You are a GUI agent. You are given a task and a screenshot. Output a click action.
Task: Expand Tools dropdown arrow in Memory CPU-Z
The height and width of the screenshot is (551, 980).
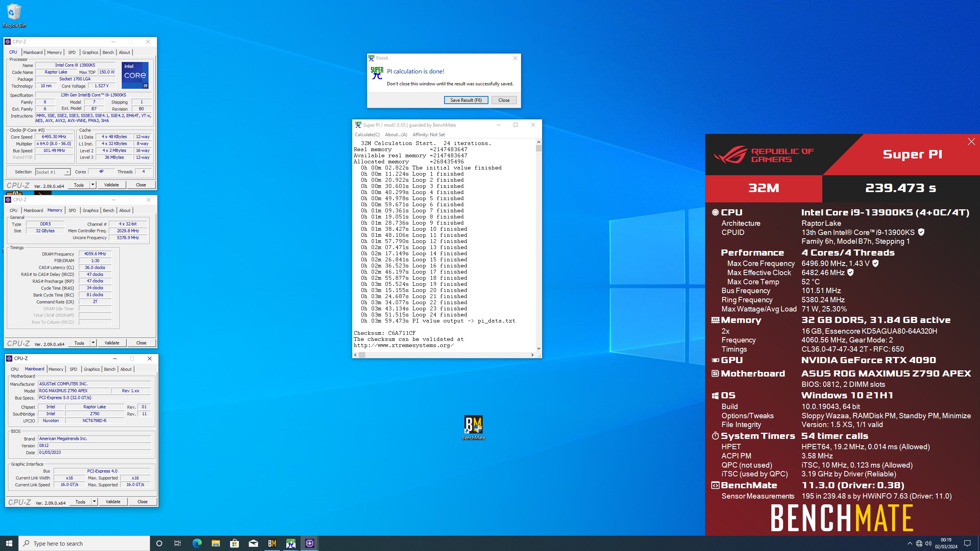(93, 343)
